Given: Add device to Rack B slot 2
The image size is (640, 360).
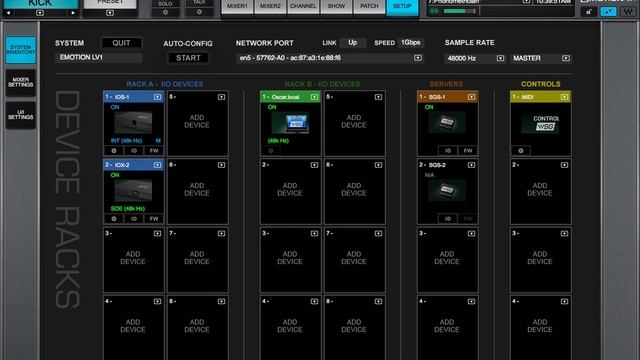Looking at the screenshot, I should point(290,189).
